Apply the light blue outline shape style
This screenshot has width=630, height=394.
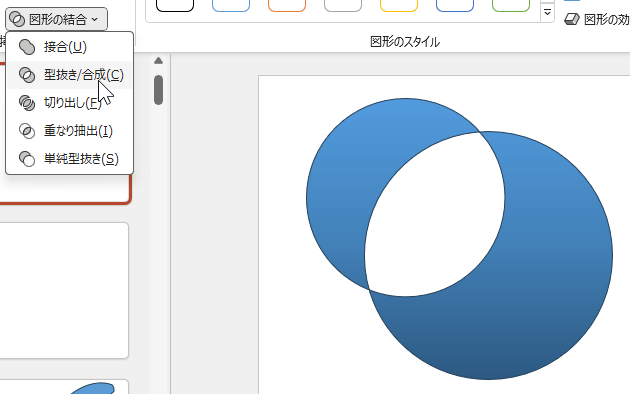tap(231, 6)
